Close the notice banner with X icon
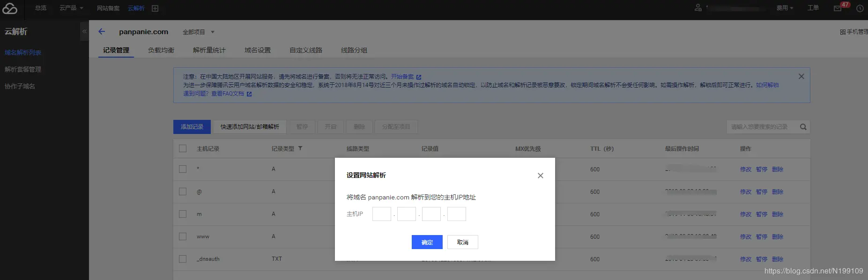The height and width of the screenshot is (280, 868). (801, 76)
